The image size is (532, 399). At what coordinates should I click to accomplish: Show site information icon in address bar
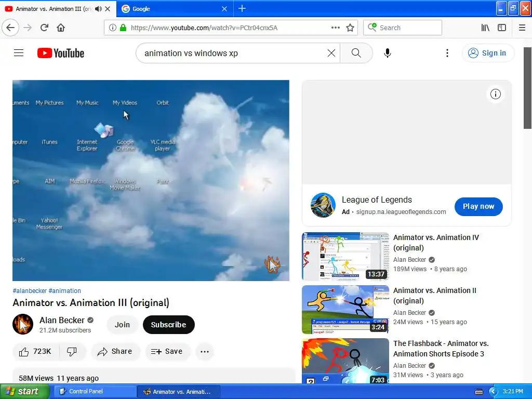point(113,28)
